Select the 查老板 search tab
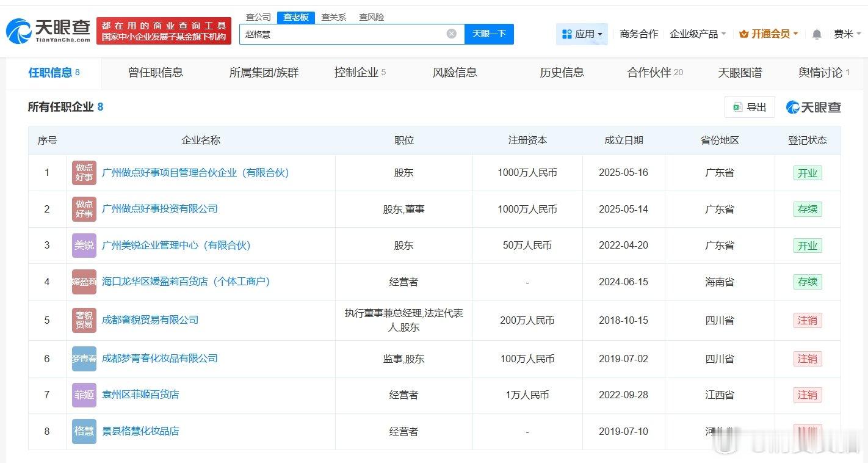Viewport: 868px width, 463px height. pos(296,17)
